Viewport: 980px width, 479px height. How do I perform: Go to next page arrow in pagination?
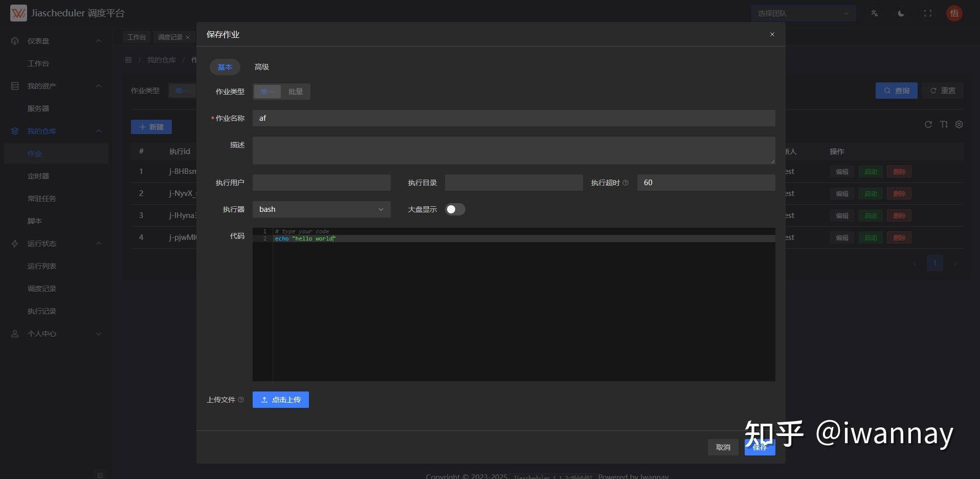(x=955, y=264)
